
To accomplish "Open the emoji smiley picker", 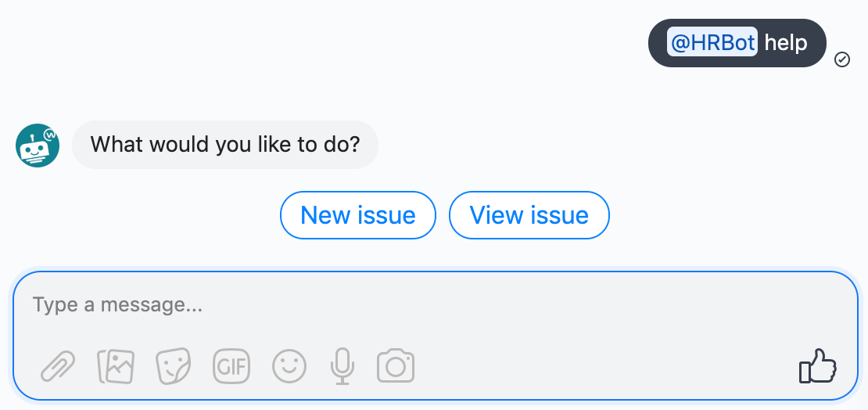I will point(289,365).
